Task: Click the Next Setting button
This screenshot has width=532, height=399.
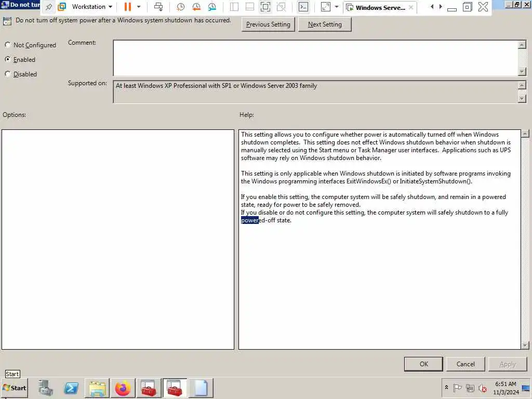Action: point(325,24)
